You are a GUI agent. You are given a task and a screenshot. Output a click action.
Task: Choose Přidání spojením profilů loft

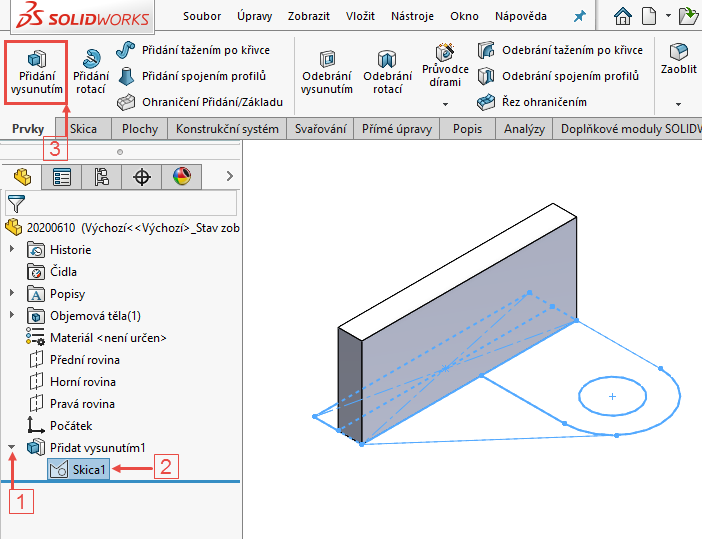click(191, 76)
